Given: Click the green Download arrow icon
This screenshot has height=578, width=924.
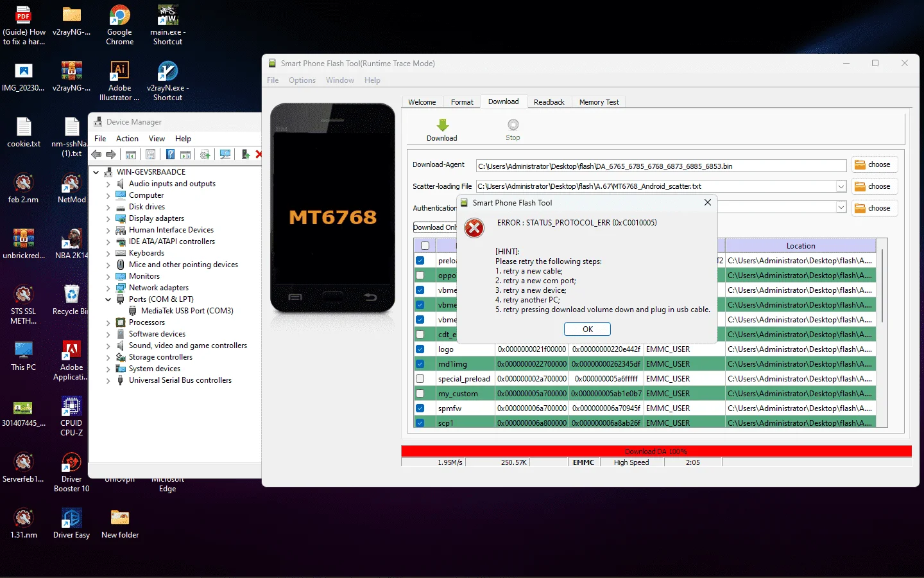Looking at the screenshot, I should pyautogui.click(x=442, y=125).
